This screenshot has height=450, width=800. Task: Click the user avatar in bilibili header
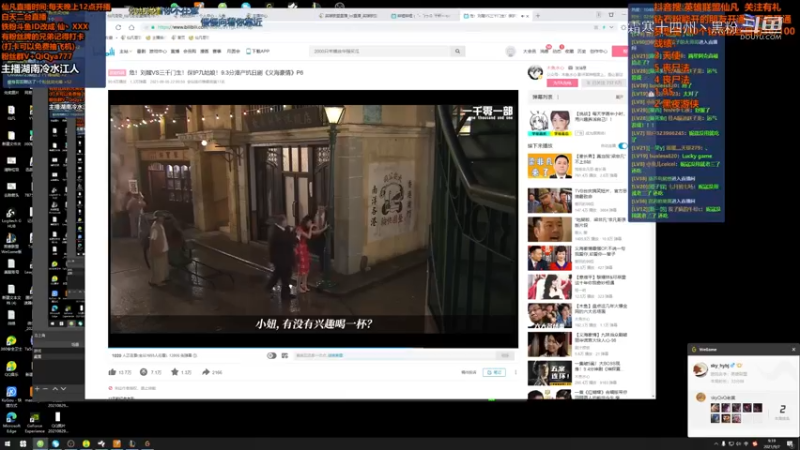coord(510,51)
